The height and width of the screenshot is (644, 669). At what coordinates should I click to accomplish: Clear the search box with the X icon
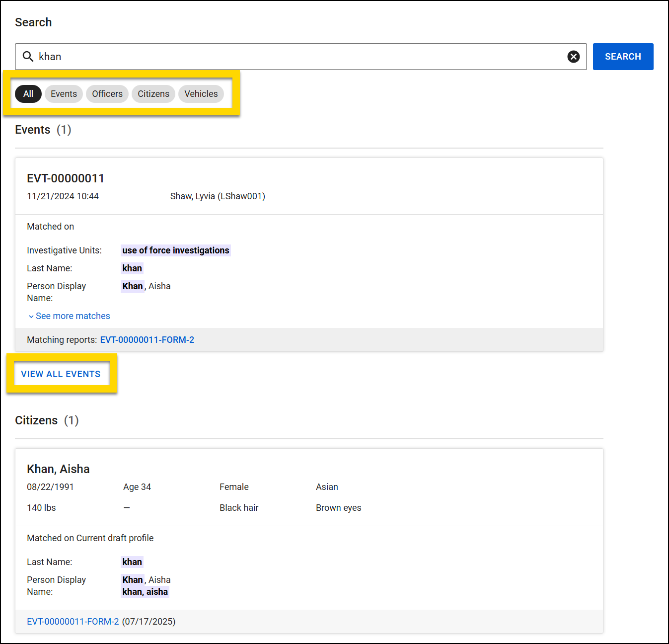[574, 57]
